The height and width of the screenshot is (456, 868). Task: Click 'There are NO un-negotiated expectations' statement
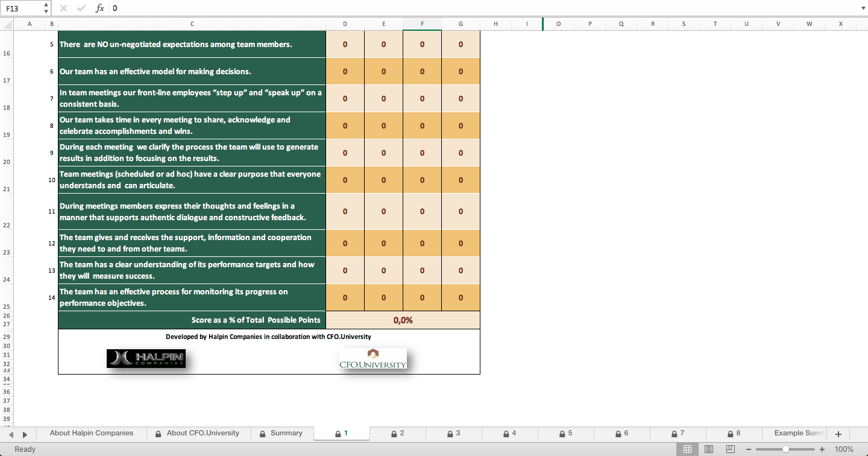point(192,44)
